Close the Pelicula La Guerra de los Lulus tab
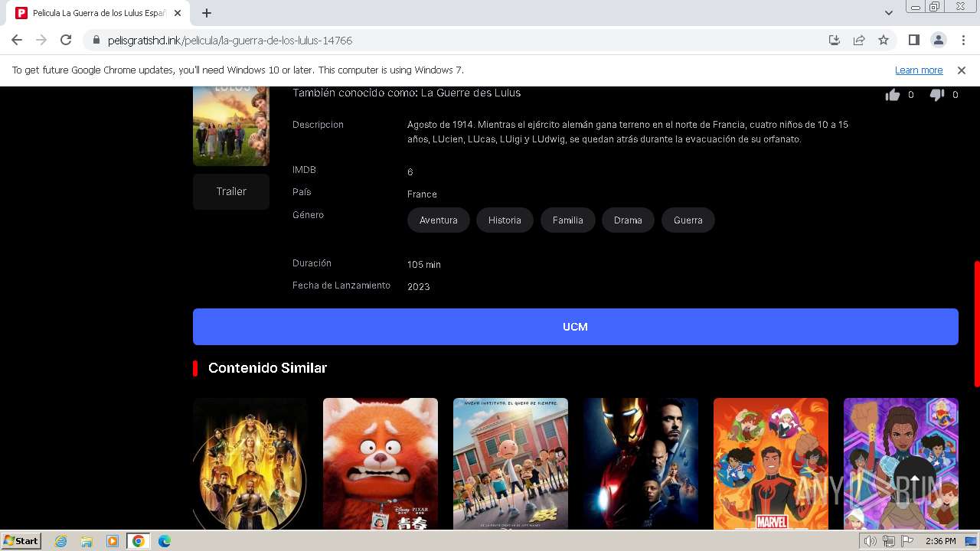This screenshot has width=980, height=551. point(178,13)
